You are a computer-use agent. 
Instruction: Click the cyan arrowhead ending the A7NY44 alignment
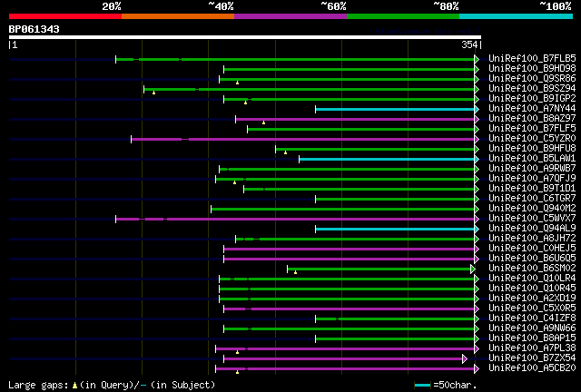[x=477, y=109]
